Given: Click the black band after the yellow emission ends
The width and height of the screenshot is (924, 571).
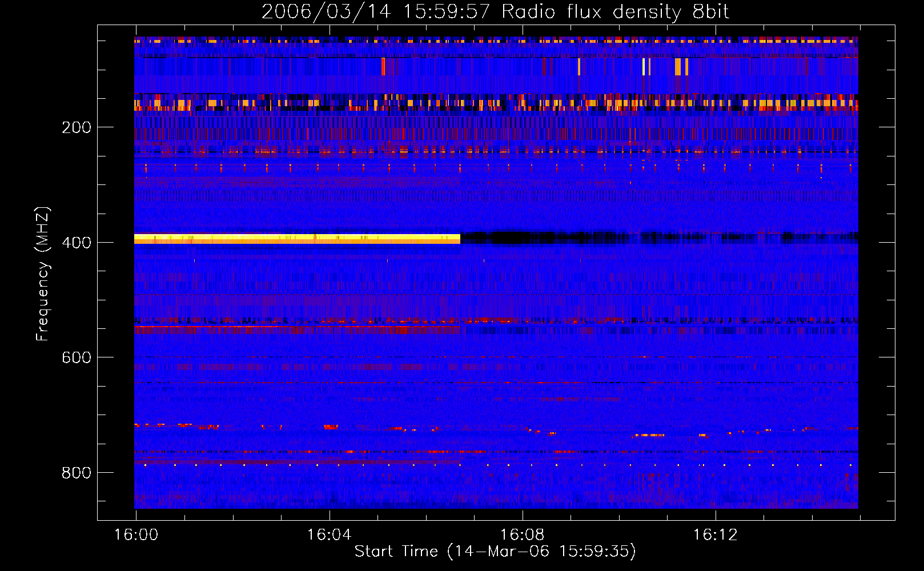Looking at the screenshot, I should [x=659, y=238].
